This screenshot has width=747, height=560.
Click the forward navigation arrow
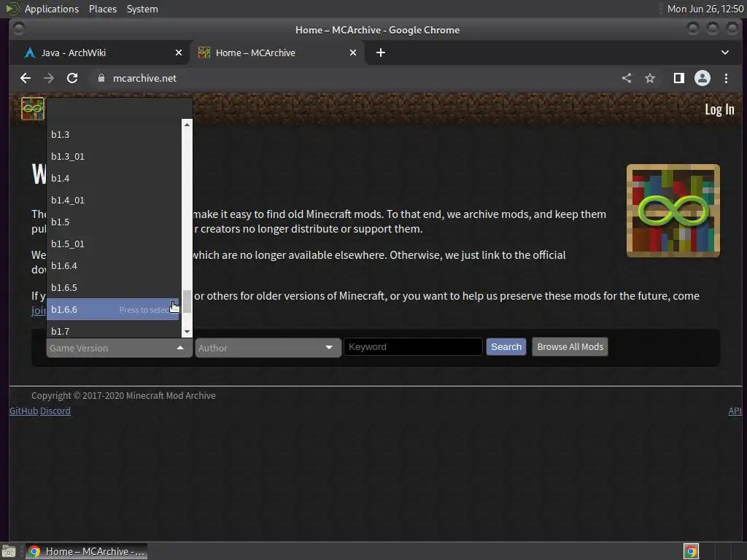point(49,78)
